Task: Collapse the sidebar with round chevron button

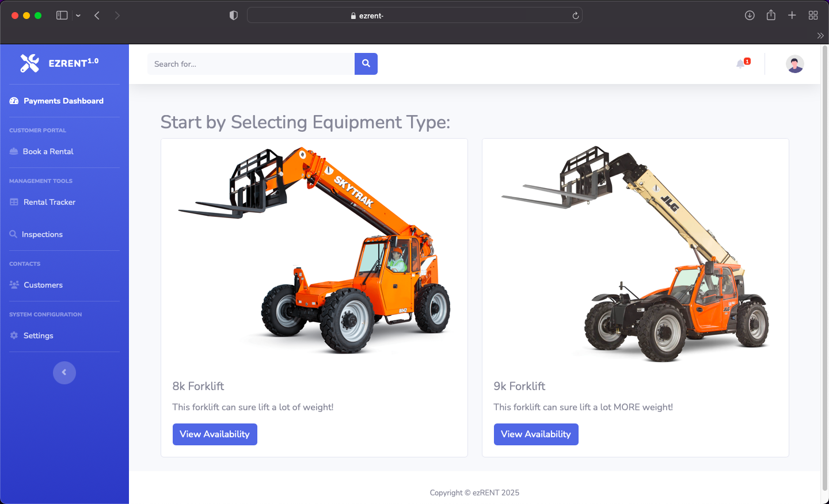Action: click(x=64, y=372)
